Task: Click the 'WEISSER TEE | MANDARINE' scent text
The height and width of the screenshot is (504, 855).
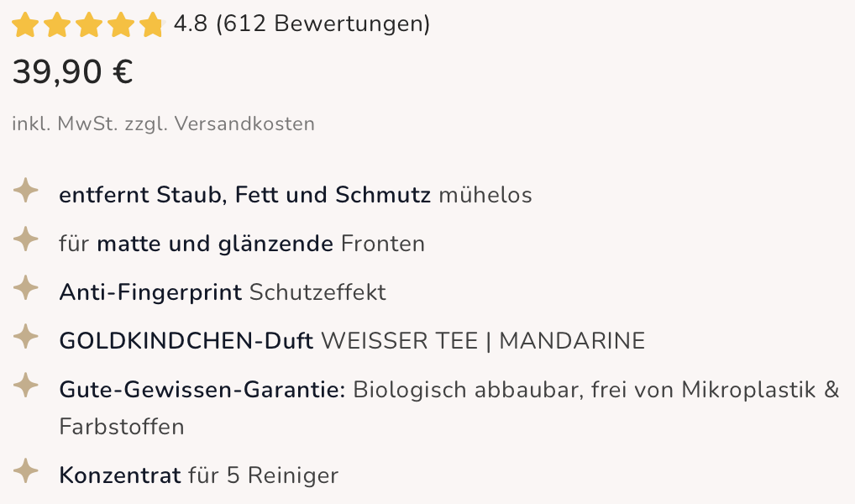Action: [483, 341]
